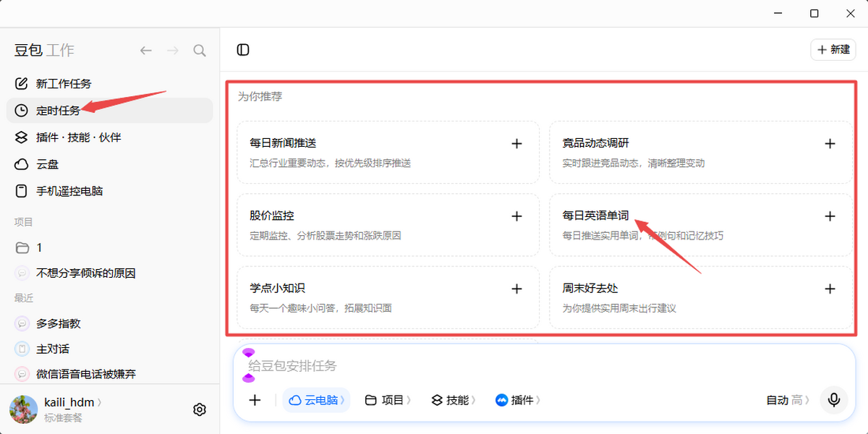Expand the 项目 selector

pos(388,400)
